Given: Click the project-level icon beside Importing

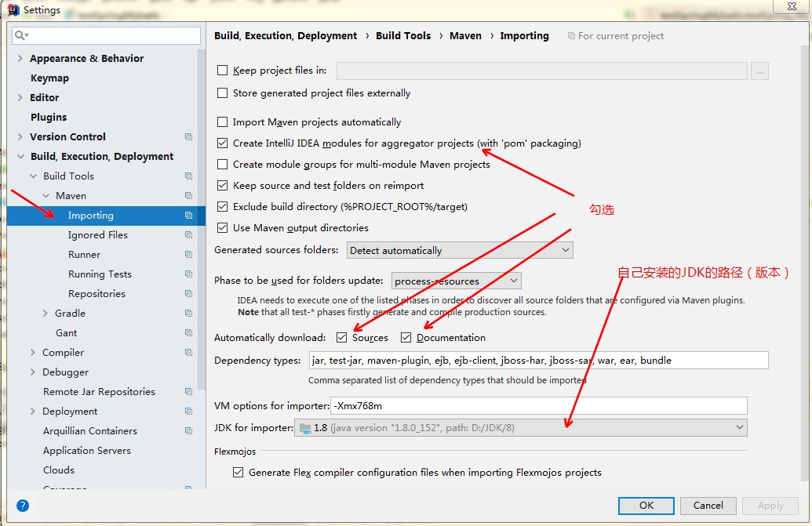Looking at the screenshot, I should [188, 215].
